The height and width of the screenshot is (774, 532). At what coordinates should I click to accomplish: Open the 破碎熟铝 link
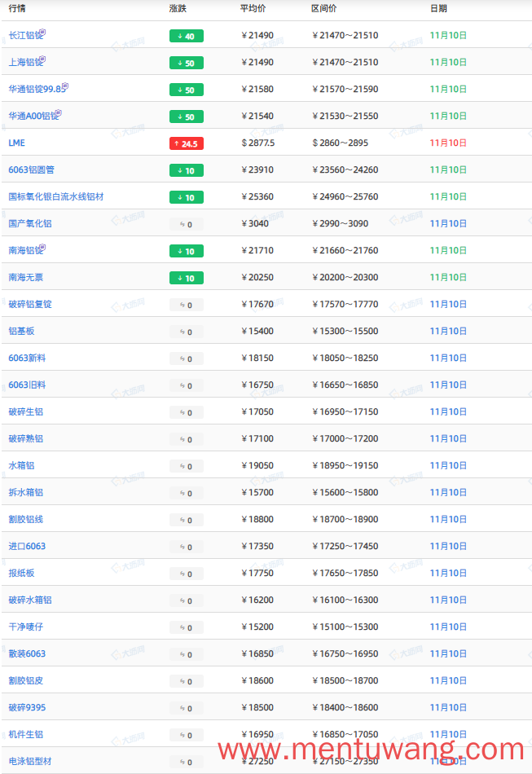point(25,438)
